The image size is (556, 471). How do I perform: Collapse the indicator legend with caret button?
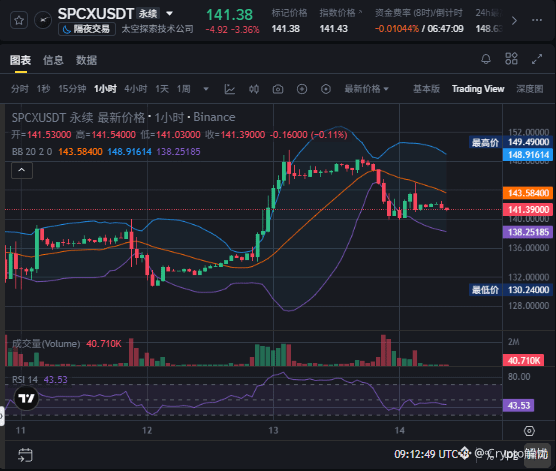[22, 171]
